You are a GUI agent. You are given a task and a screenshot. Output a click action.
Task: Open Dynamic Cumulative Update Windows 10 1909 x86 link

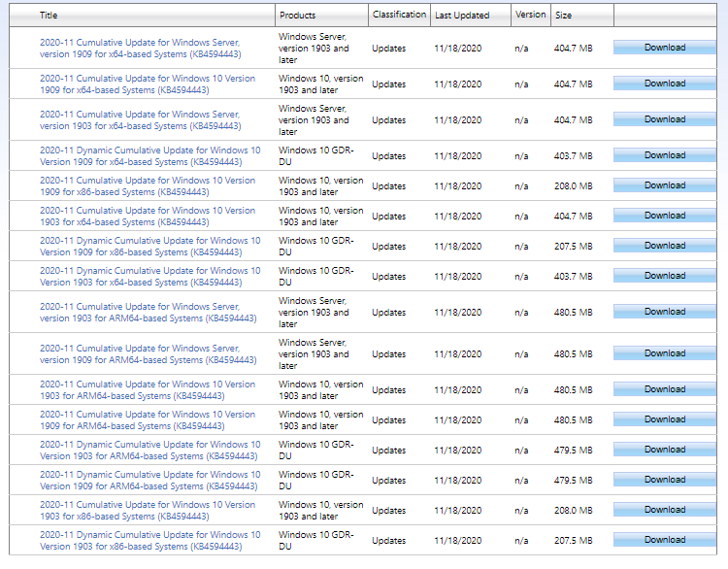149,247
